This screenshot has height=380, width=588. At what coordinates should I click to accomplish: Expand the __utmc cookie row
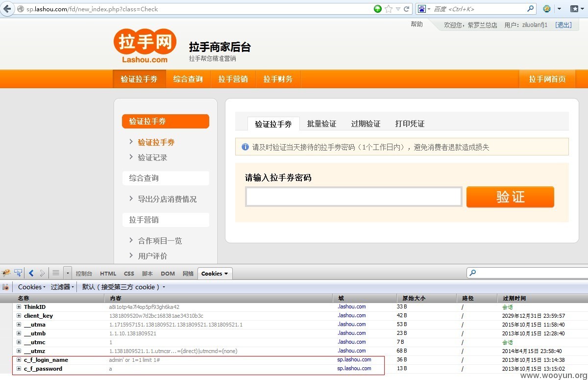[19, 342]
